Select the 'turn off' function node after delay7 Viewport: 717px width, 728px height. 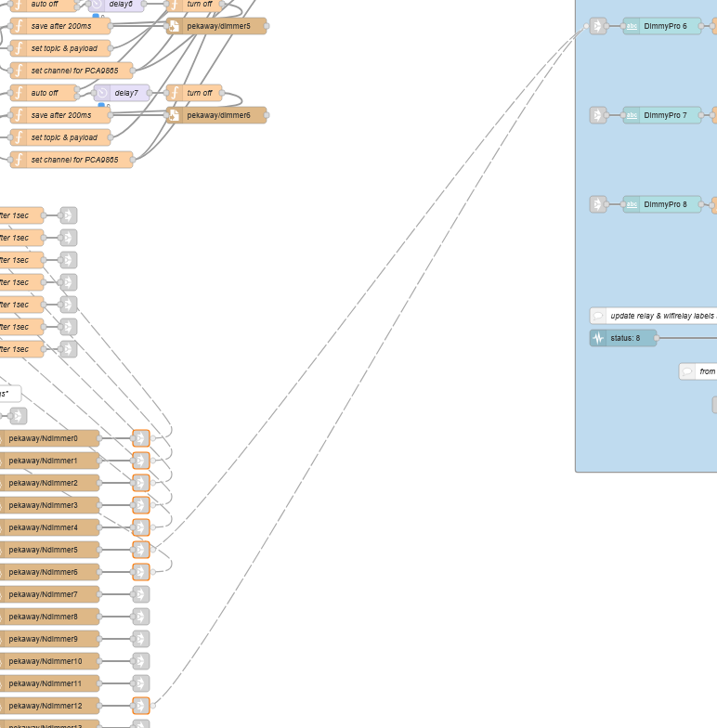coord(194,93)
